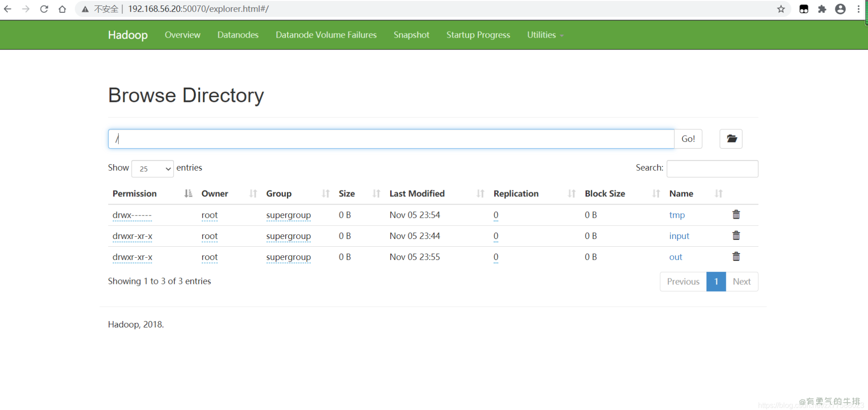The height and width of the screenshot is (410, 868).
Task: Focus the directory path input field
Action: [x=391, y=139]
